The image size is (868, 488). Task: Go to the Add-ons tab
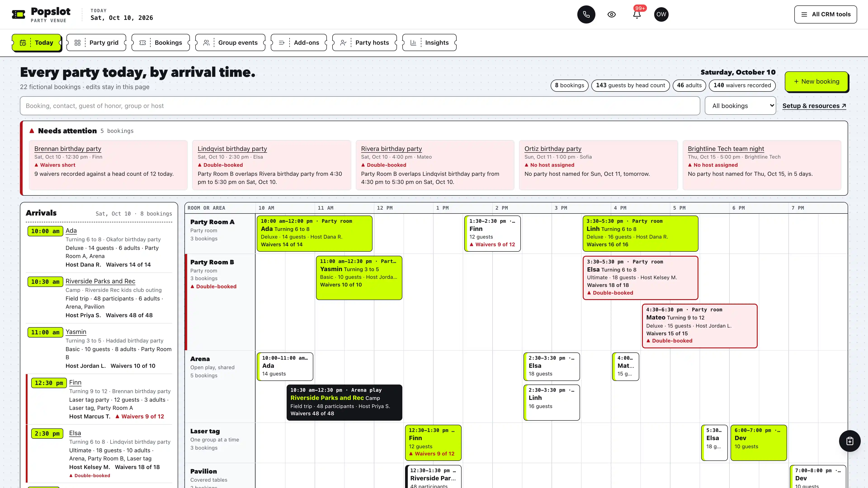click(x=299, y=42)
